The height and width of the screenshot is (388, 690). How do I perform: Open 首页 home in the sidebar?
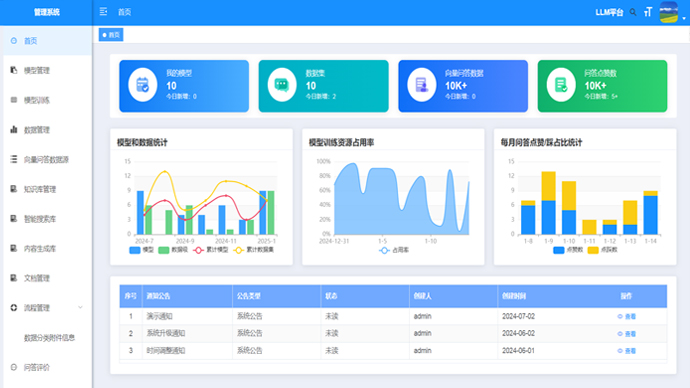click(x=48, y=41)
